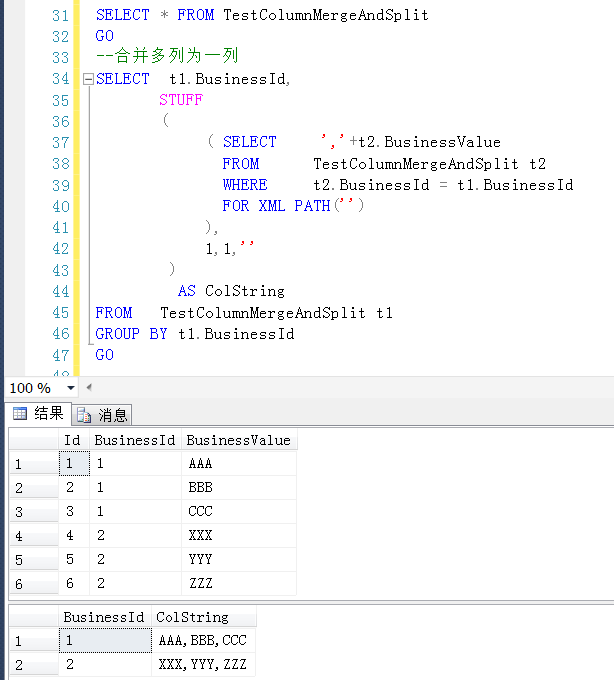Select the AAA,BBB,CCC result cell
This screenshot has width=614, height=680.
point(203,641)
